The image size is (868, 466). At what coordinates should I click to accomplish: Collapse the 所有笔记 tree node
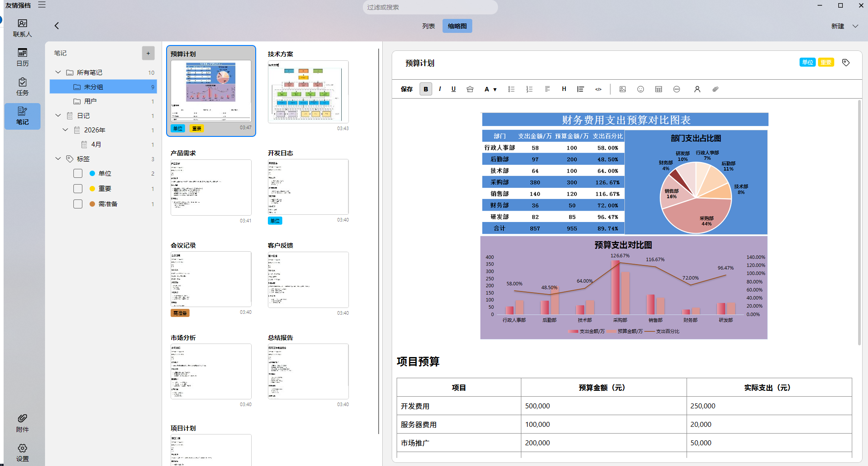click(x=58, y=72)
